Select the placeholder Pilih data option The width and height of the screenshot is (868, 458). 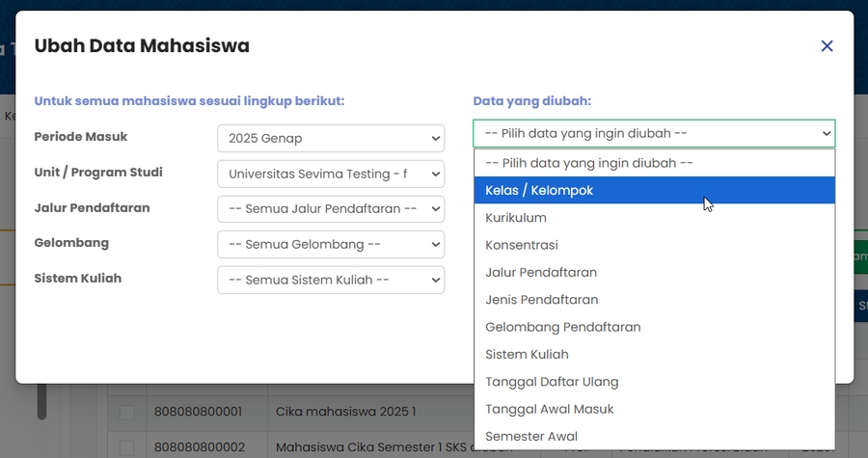point(654,163)
